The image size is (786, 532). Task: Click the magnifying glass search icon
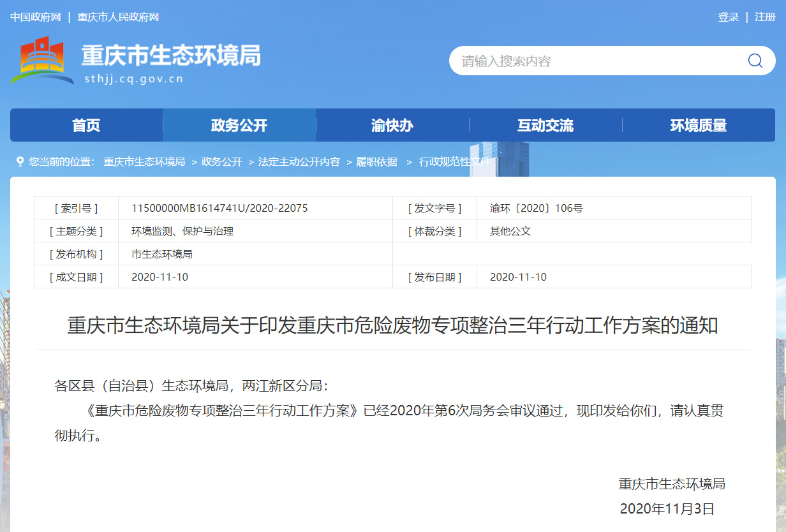pos(755,61)
